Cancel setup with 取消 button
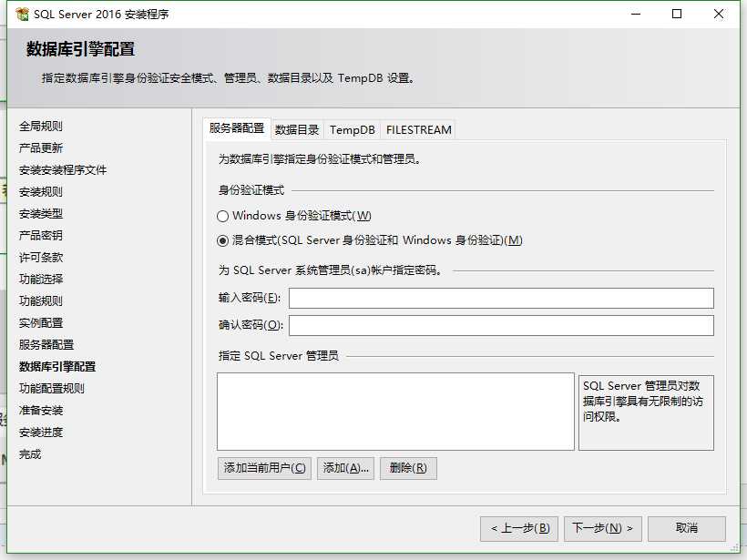This screenshot has width=747, height=560. point(687,528)
